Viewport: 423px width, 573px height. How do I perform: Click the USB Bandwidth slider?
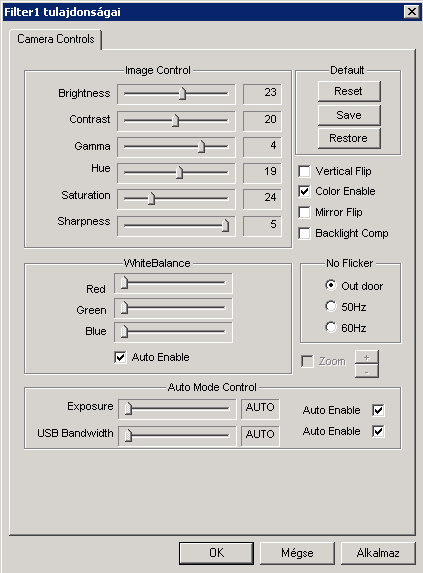click(x=177, y=436)
